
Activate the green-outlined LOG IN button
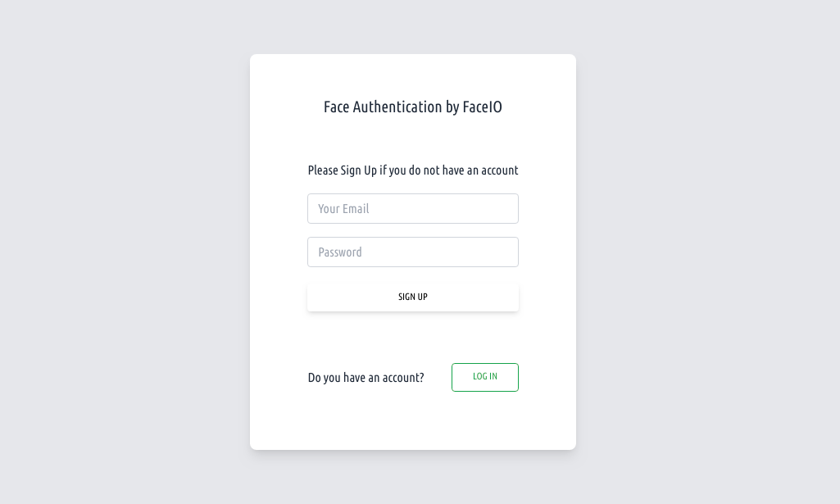point(484,377)
